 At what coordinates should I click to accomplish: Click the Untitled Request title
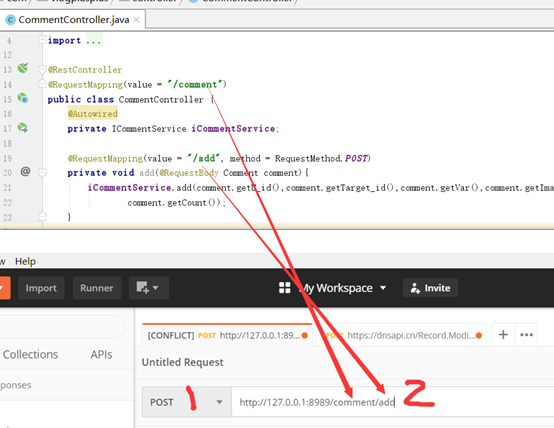point(182,362)
